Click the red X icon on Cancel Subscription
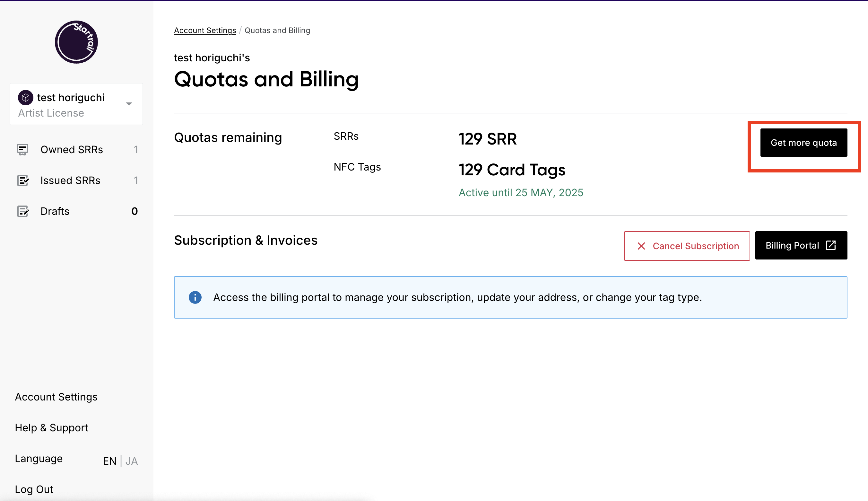The image size is (868, 501). click(641, 246)
